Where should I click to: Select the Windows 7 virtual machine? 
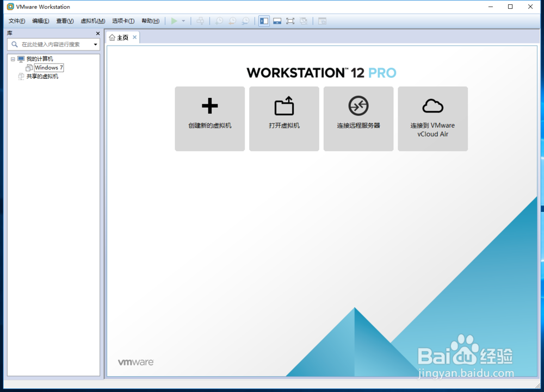coord(49,67)
